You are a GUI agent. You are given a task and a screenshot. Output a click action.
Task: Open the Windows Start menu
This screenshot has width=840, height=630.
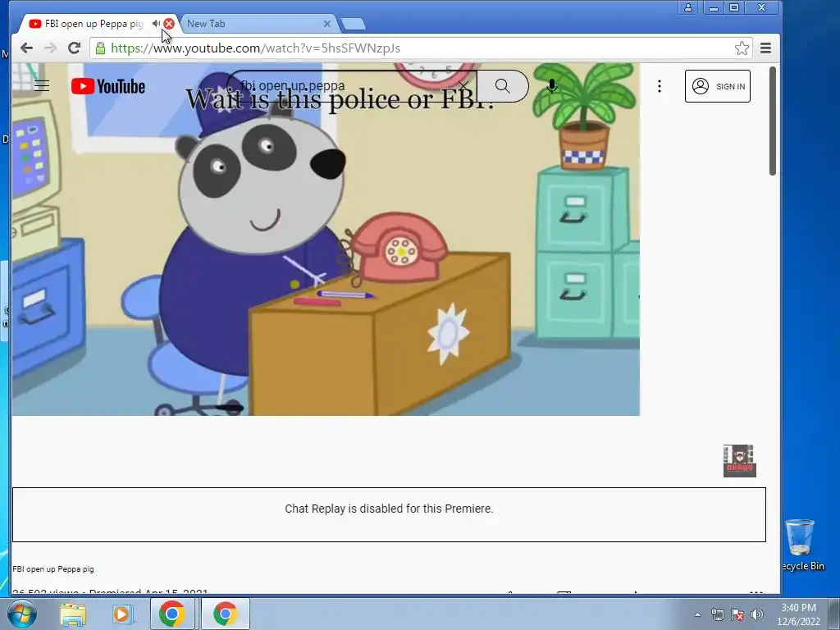22,614
